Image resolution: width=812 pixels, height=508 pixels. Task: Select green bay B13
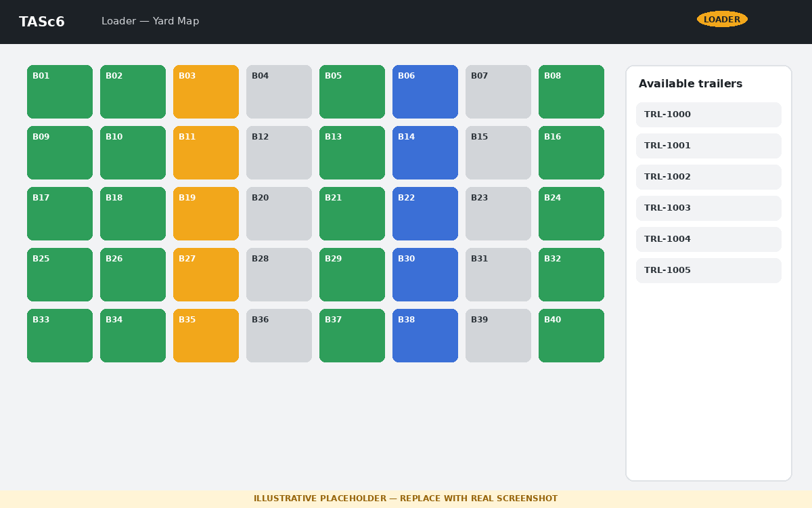[352, 153]
